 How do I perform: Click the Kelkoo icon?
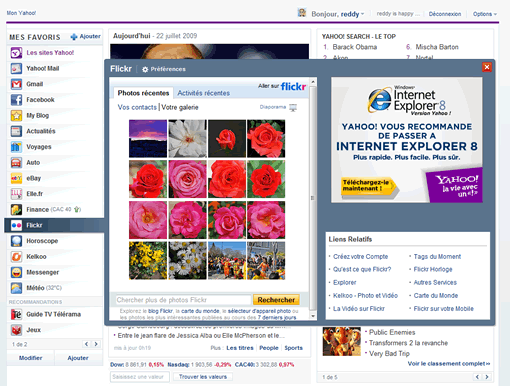coord(16,256)
